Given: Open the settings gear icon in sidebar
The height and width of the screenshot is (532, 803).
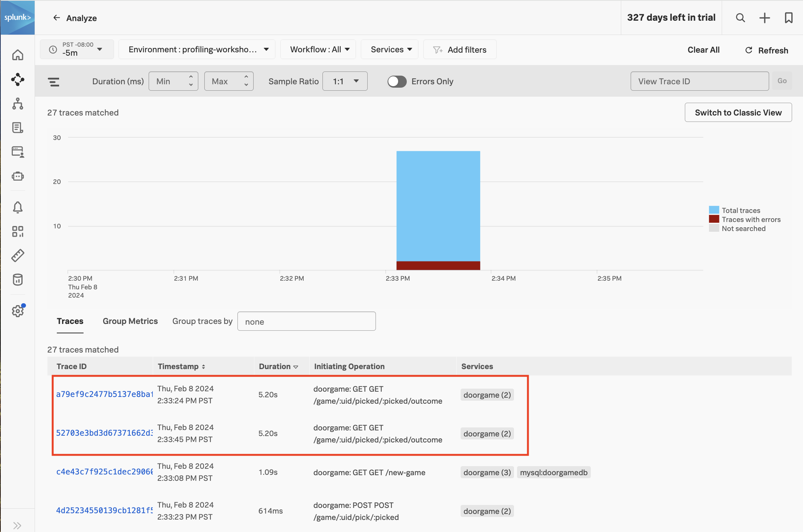Looking at the screenshot, I should coord(18,311).
